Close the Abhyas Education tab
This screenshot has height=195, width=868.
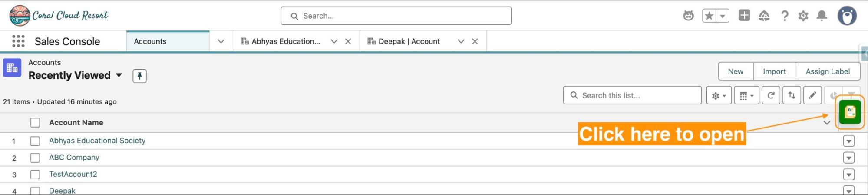[x=348, y=41]
